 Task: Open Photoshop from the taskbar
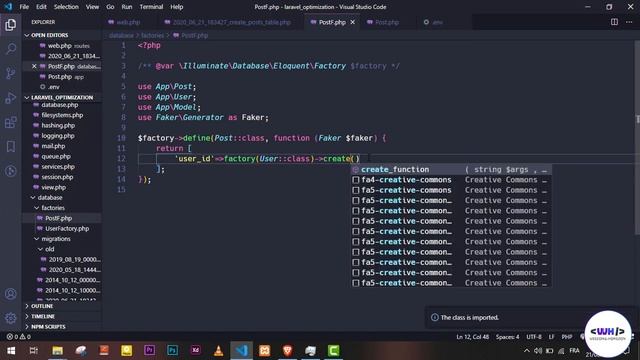click(172, 351)
